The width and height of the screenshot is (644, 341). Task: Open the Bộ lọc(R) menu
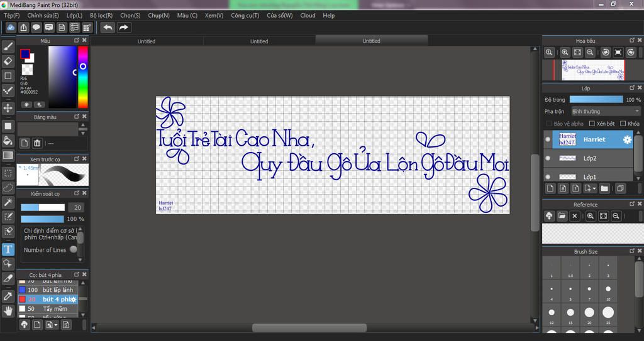[x=101, y=15]
